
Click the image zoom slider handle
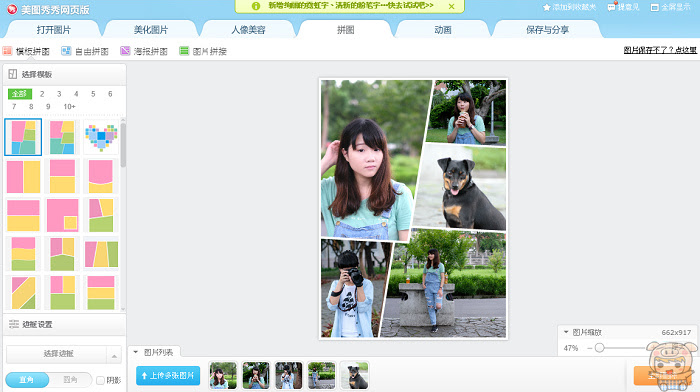tap(600, 347)
